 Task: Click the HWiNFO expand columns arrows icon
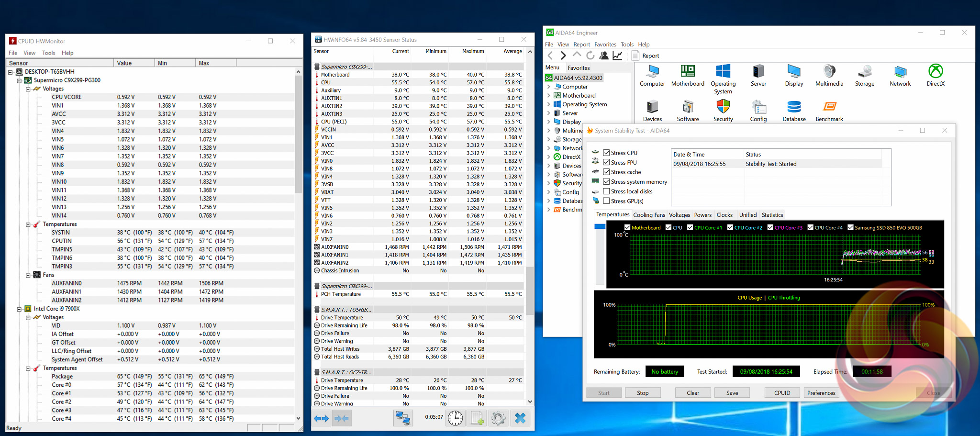point(321,418)
